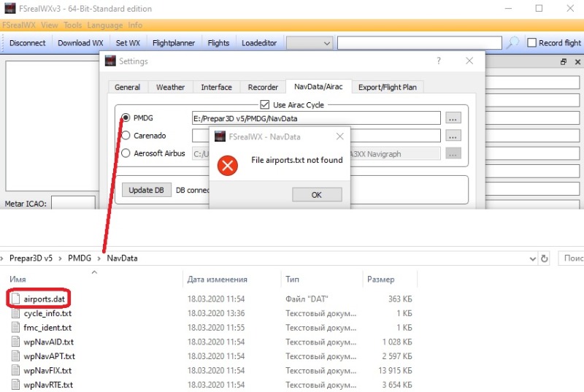Click the Download WX toolbar button
Viewport: 584px width, 392px height.
click(80, 43)
